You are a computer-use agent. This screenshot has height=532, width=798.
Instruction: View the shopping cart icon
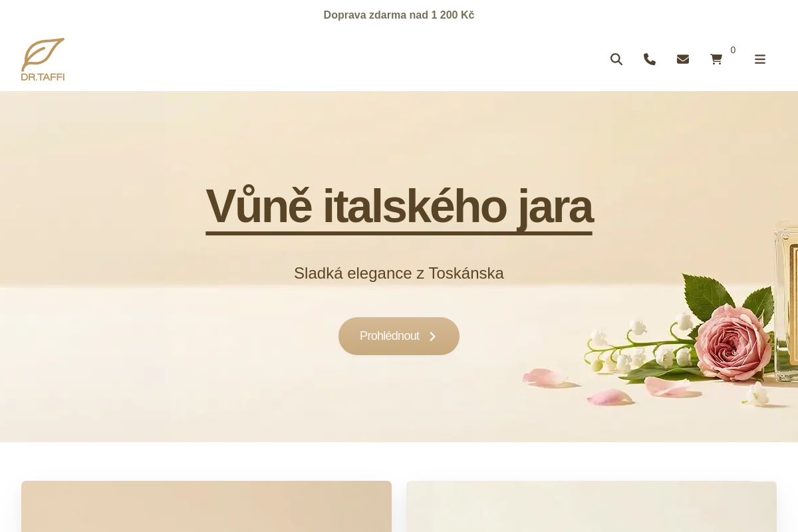(716, 59)
